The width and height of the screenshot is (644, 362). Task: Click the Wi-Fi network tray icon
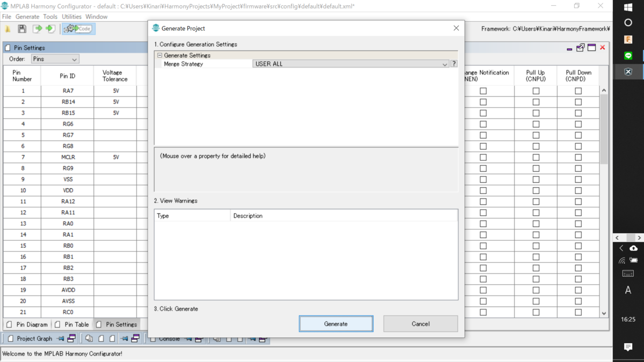coord(622,261)
